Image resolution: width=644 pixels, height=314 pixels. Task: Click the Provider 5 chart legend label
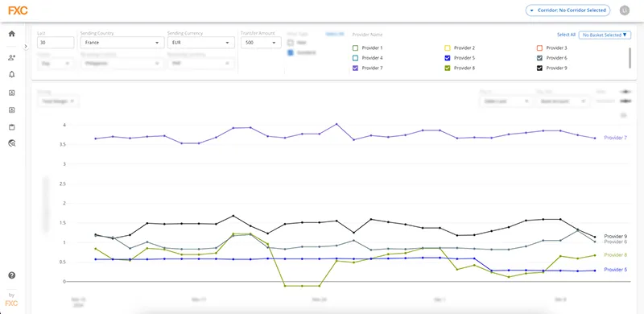[x=615, y=270]
